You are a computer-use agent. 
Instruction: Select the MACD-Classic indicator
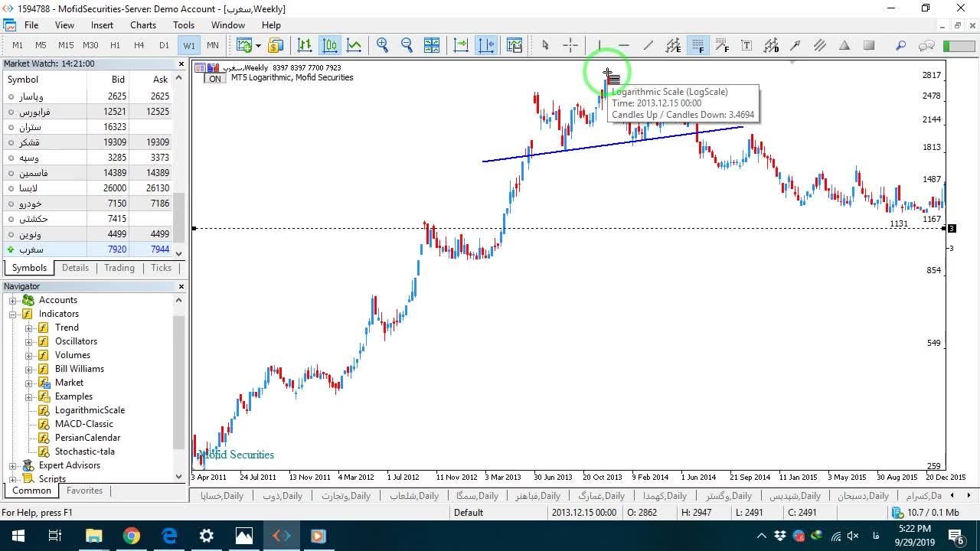coord(84,424)
